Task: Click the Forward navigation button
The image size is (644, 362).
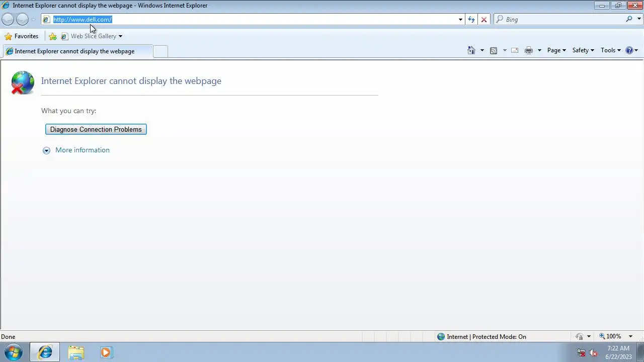Action: (22, 19)
